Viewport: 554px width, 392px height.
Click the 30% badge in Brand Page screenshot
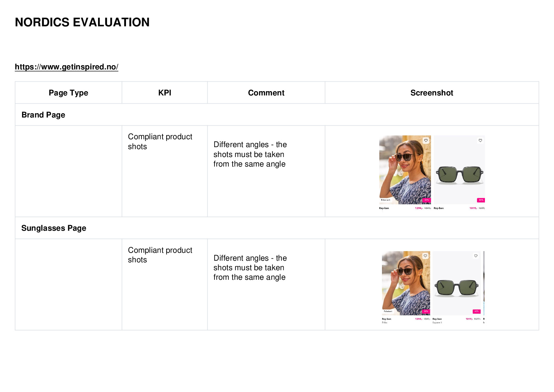coord(426,200)
